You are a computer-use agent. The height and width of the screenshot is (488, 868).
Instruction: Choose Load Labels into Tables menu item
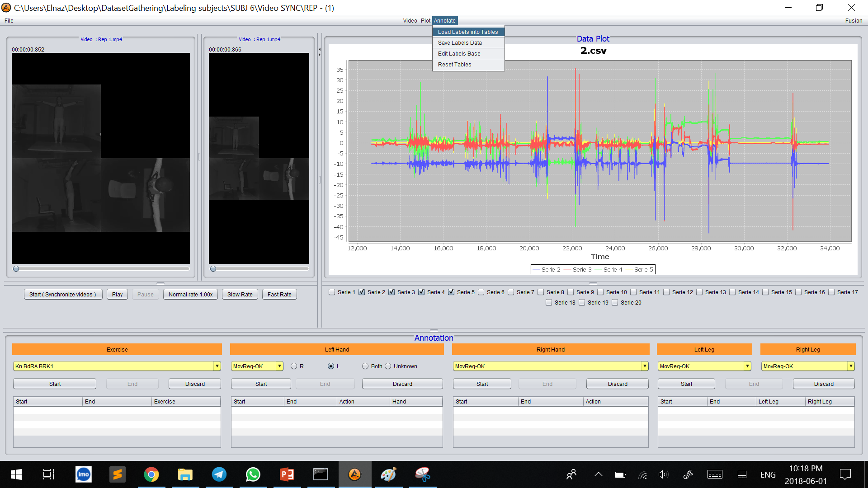[468, 32]
